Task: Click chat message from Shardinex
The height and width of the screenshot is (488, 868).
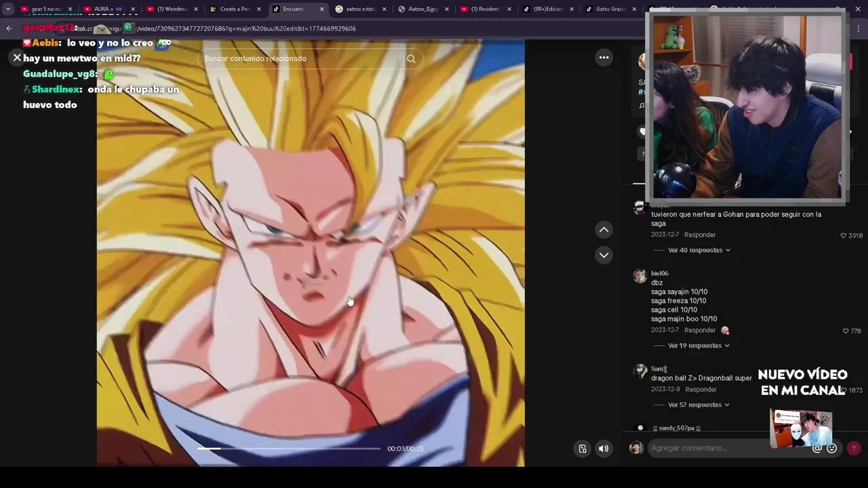Action: [101, 97]
